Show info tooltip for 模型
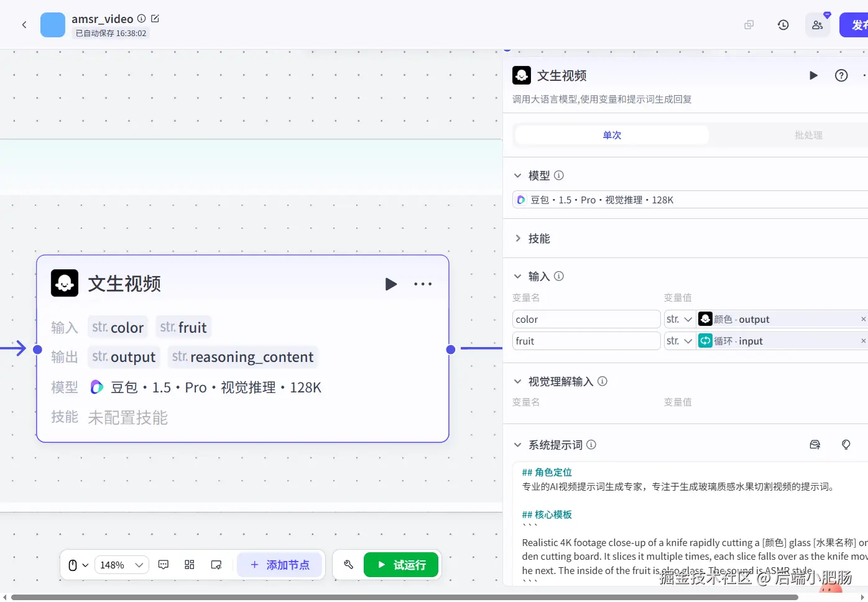This screenshot has width=868, height=602. pos(559,175)
